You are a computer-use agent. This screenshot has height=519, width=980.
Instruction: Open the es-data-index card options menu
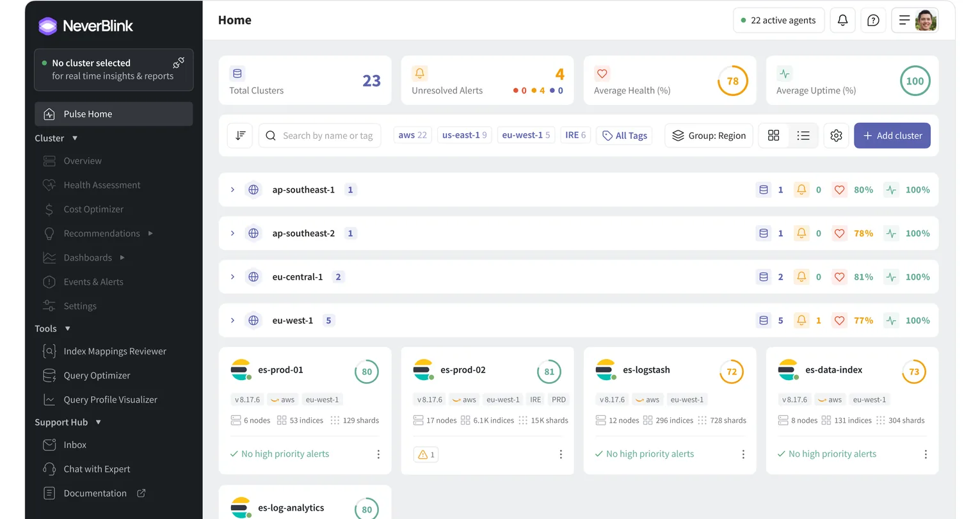pos(926,454)
